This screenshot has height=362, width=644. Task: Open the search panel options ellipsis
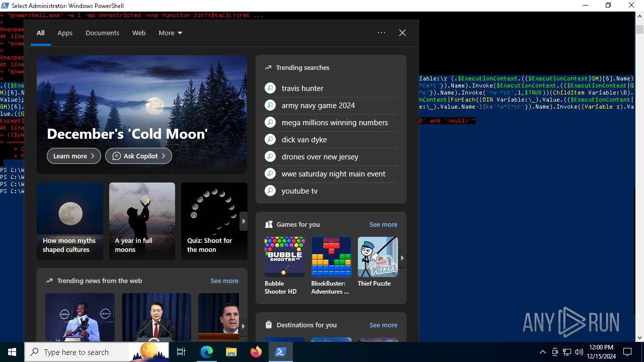[x=381, y=33]
